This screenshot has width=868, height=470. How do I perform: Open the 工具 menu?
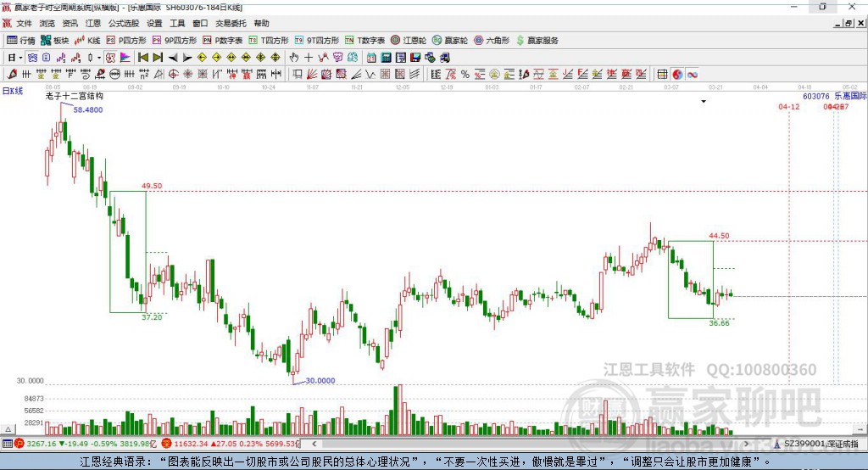pyautogui.click(x=177, y=23)
